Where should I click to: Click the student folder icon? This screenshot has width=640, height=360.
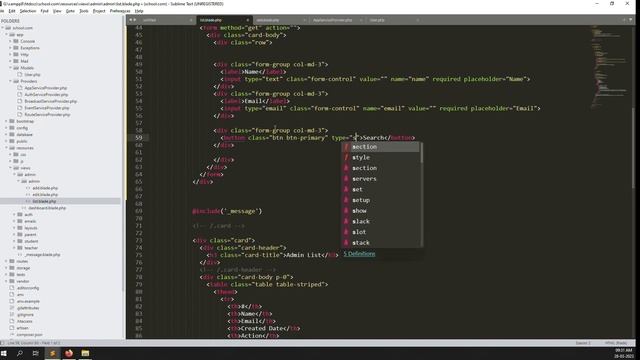point(20,241)
